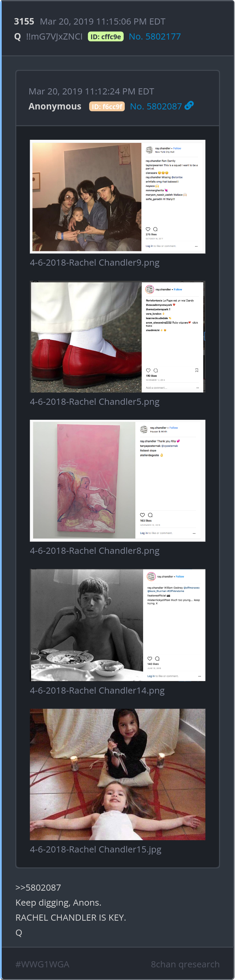235x980 pixels.
Task: Click filename 4-6-2018-Rachel Chandler14.png
Action: pyautogui.click(x=97, y=690)
